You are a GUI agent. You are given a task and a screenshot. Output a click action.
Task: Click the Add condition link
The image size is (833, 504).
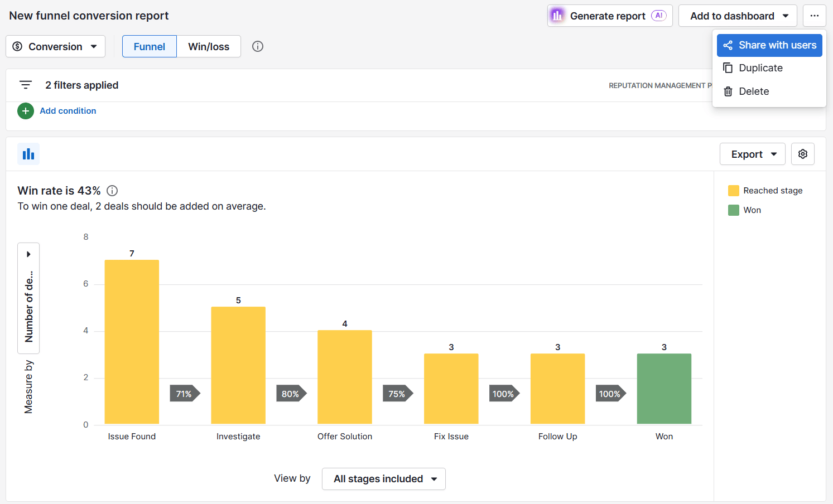point(68,111)
